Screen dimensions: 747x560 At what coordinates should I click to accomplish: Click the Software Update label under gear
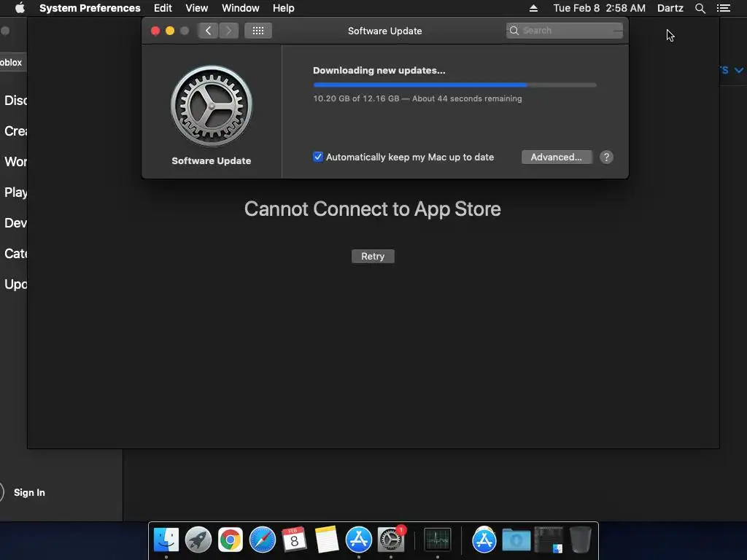[211, 161]
